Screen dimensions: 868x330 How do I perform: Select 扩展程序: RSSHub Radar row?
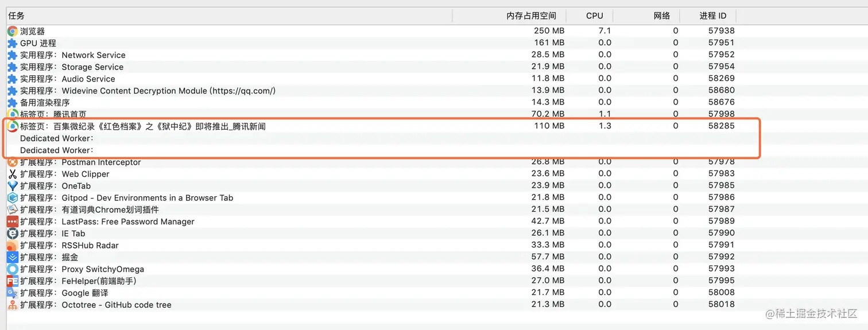pos(69,245)
